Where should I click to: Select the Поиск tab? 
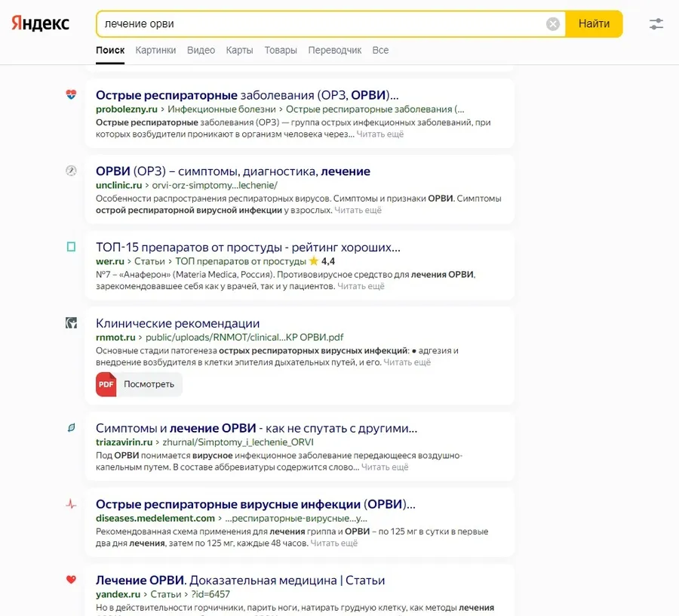(x=110, y=51)
